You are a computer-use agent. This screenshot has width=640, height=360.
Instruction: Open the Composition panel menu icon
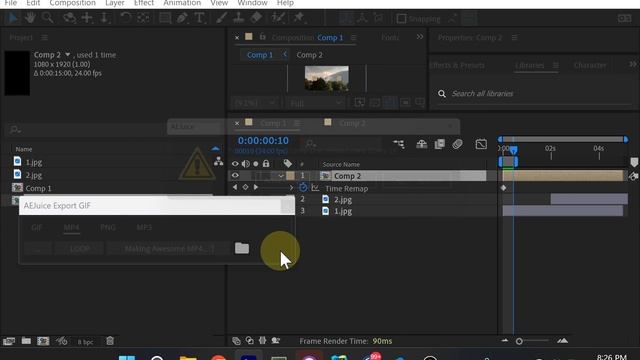point(353,38)
